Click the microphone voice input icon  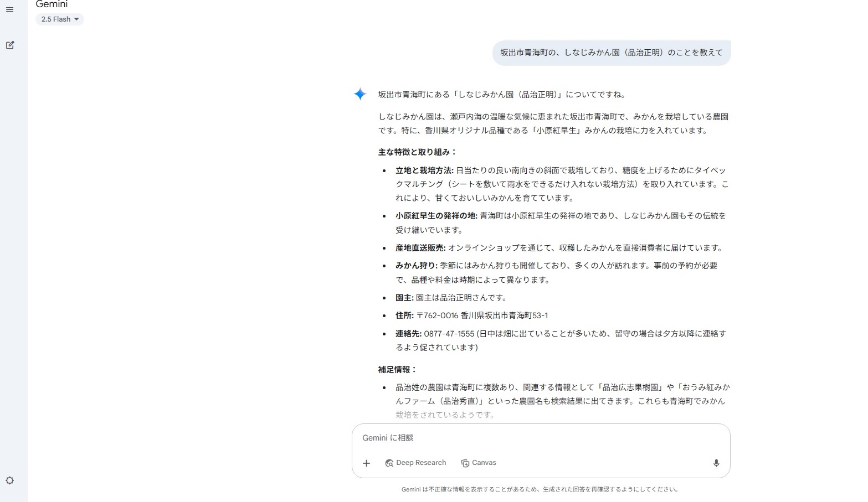click(x=716, y=463)
